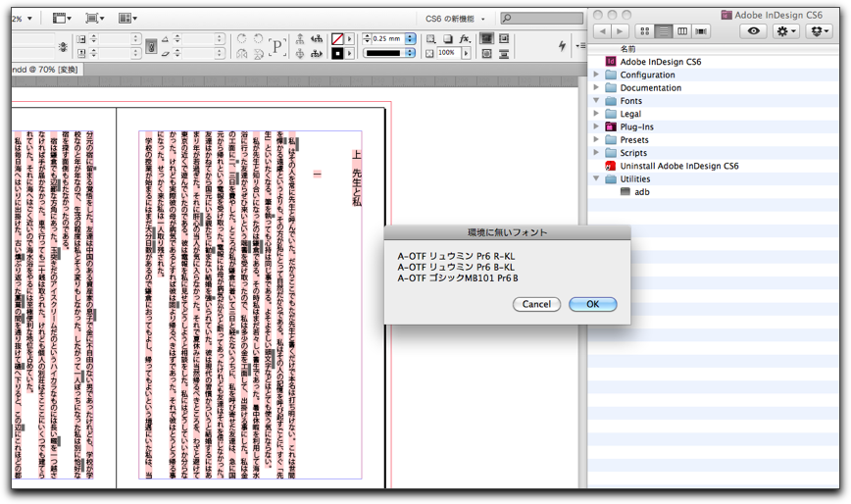Switch Finder to Cover Flow view

point(701,31)
